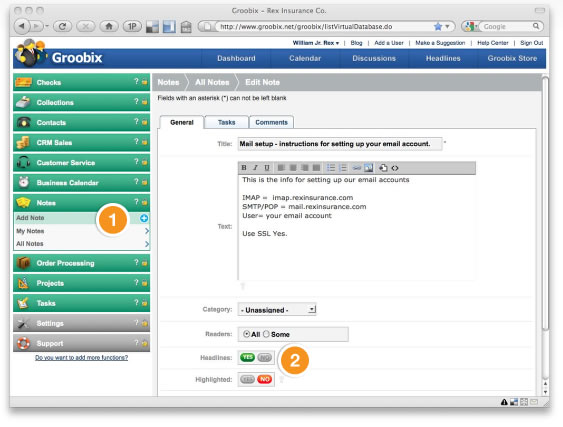Screen dimensions: 563x427
Task: Insert bulleted list in note text
Action: [x=331, y=168]
